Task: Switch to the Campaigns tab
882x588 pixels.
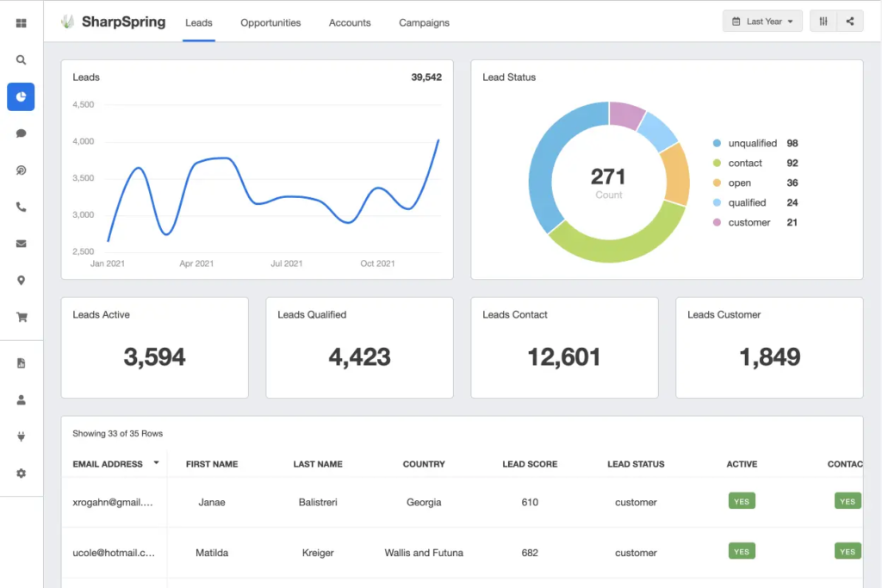Action: (424, 22)
